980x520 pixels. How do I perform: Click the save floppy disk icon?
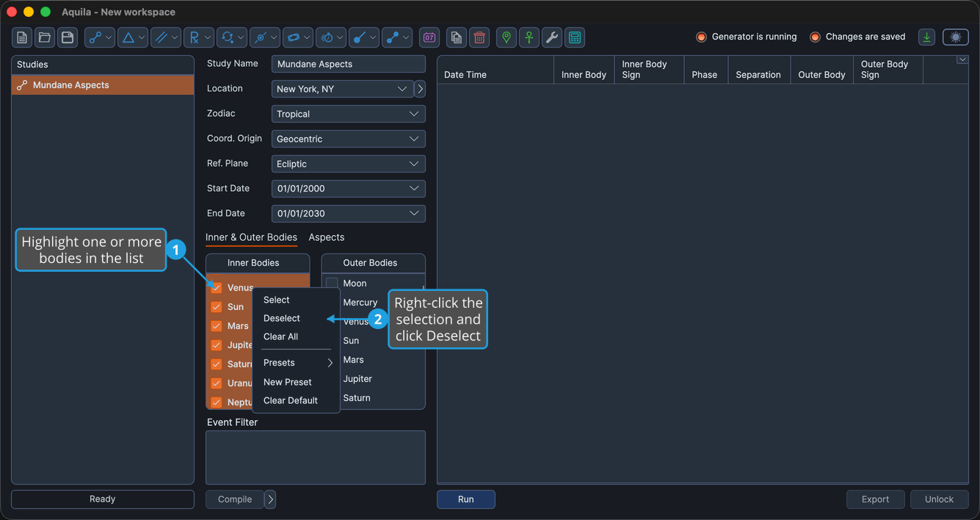tap(68, 37)
